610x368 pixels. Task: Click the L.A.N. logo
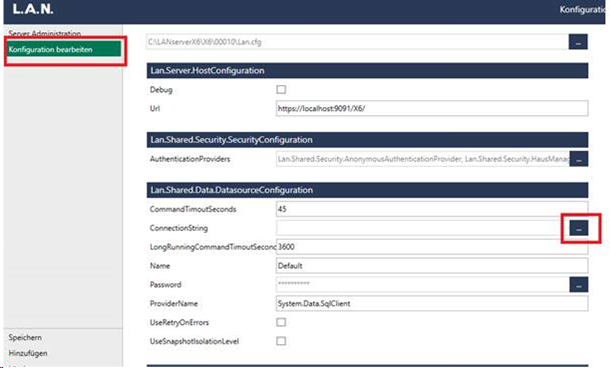point(33,9)
